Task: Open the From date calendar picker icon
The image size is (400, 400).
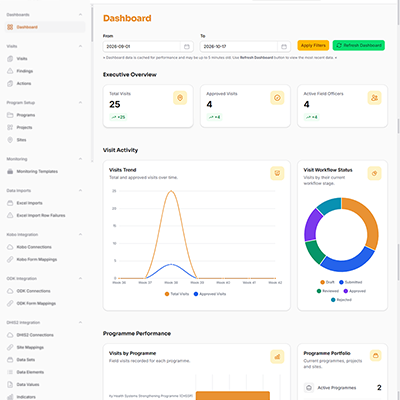Action: tap(187, 47)
